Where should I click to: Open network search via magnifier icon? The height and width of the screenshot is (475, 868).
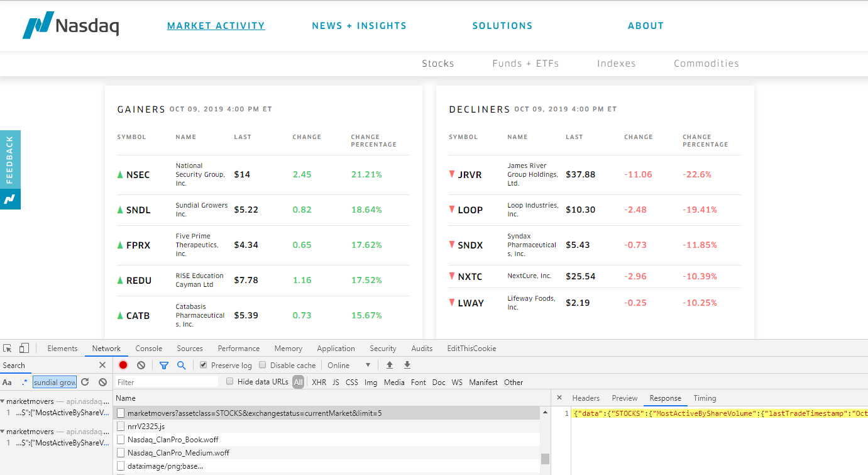[x=181, y=365]
